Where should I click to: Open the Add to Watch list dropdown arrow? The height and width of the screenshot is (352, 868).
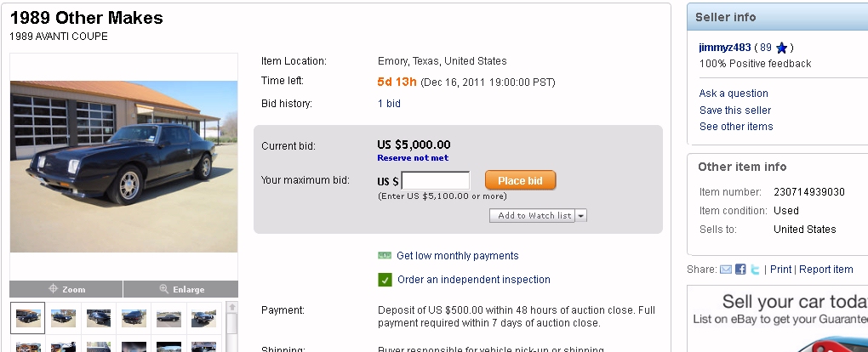581,216
